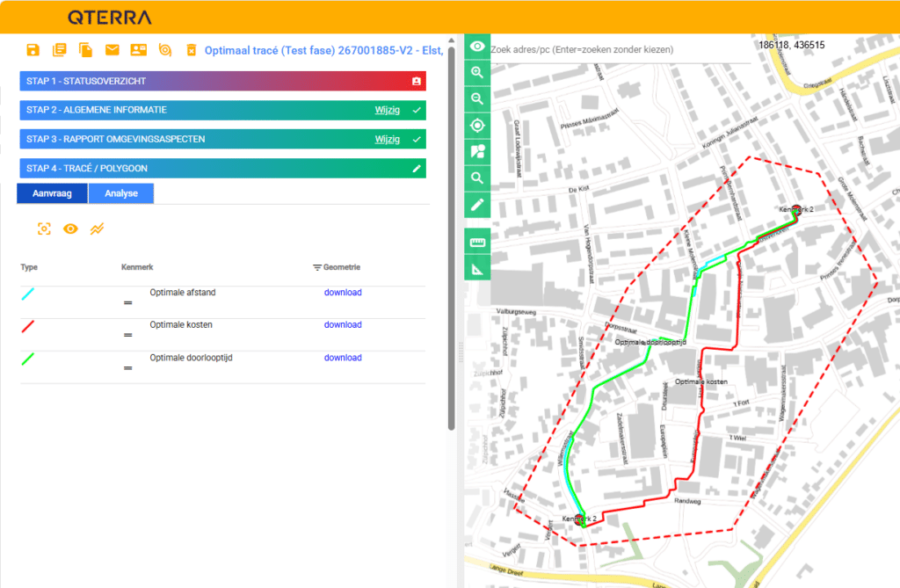The image size is (900, 588).
Task: Click the stacked documents icon
Action: pyautogui.click(x=60, y=50)
